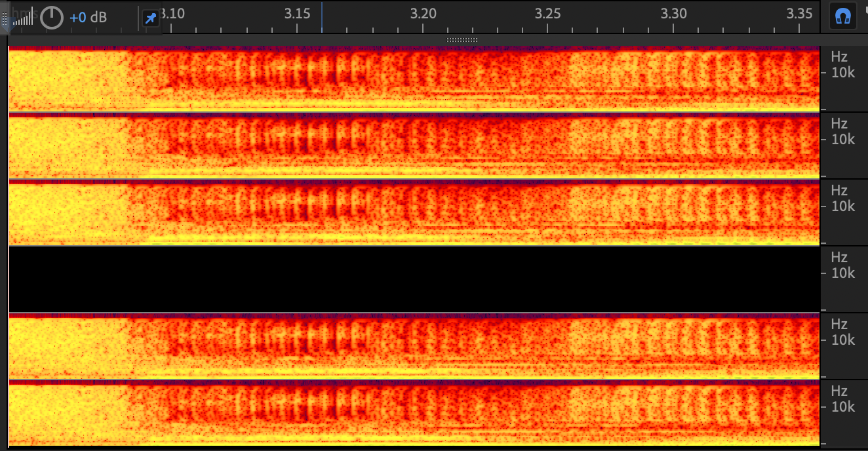Click the 3.25 mark on the timeline

pos(548,14)
